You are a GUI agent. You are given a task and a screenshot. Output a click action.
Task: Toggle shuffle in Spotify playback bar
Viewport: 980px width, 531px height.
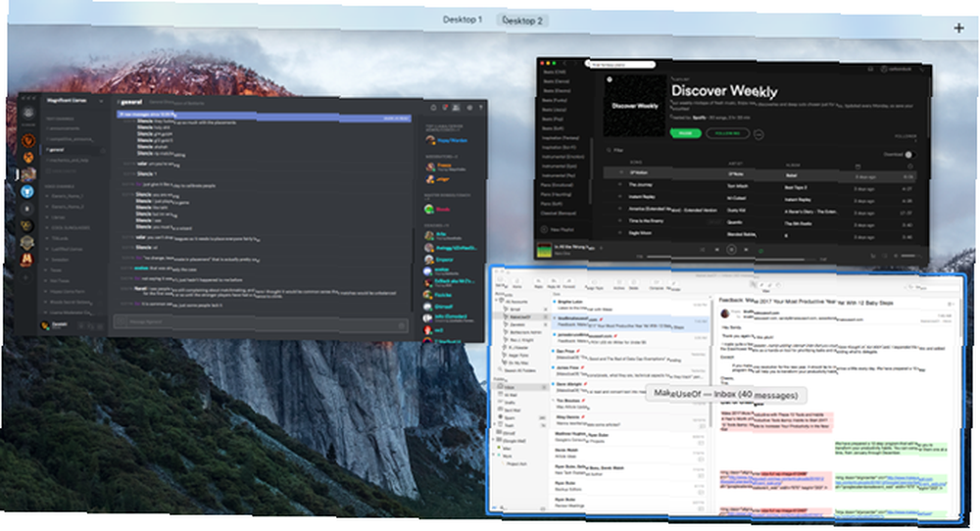[x=702, y=249]
